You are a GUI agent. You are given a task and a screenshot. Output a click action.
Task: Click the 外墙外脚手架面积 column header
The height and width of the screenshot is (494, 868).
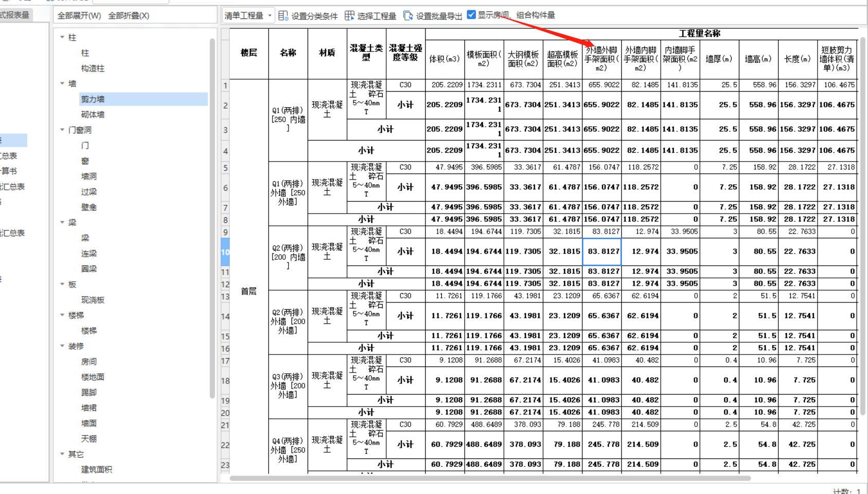pos(602,59)
